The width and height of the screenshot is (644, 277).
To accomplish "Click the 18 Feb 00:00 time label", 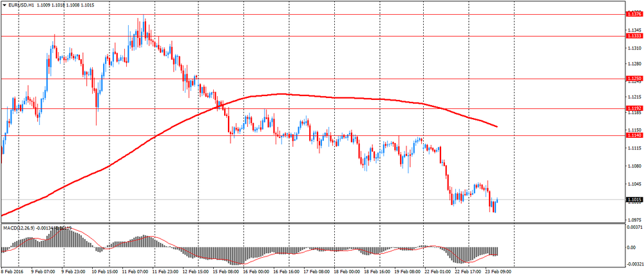I will [x=347, y=272].
